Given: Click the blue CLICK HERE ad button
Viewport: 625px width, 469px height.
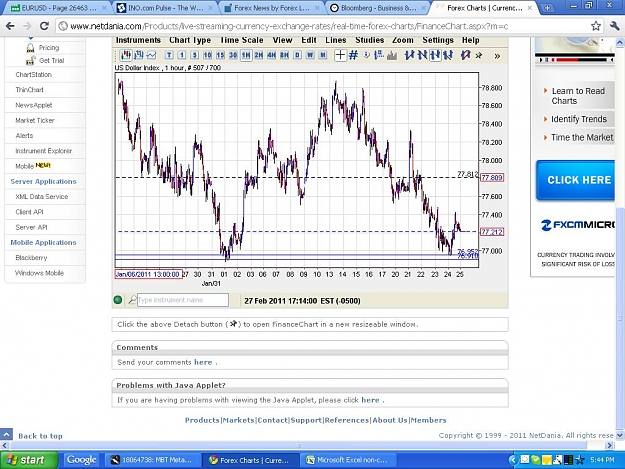Looking at the screenshot, I should 575,180.
